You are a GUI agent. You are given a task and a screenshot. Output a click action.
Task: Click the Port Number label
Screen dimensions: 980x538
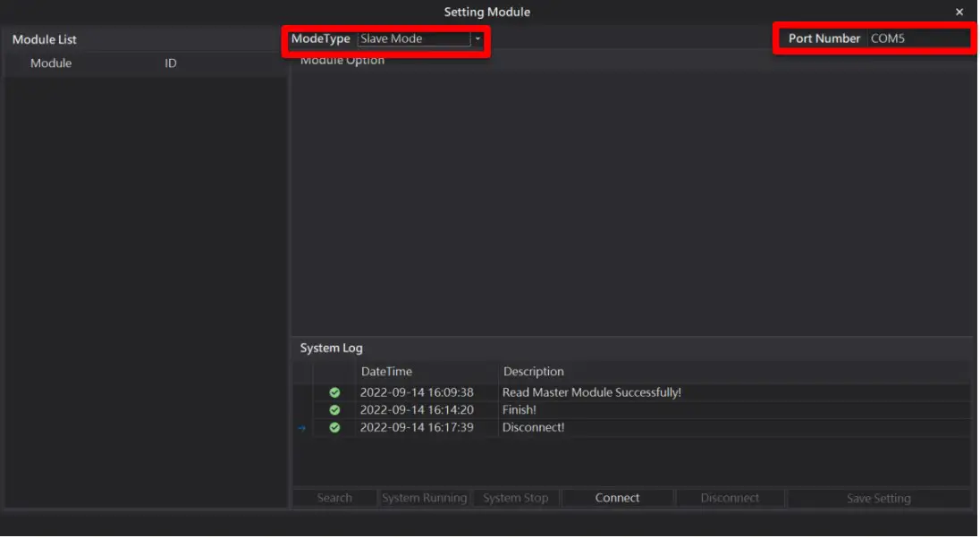pos(824,38)
